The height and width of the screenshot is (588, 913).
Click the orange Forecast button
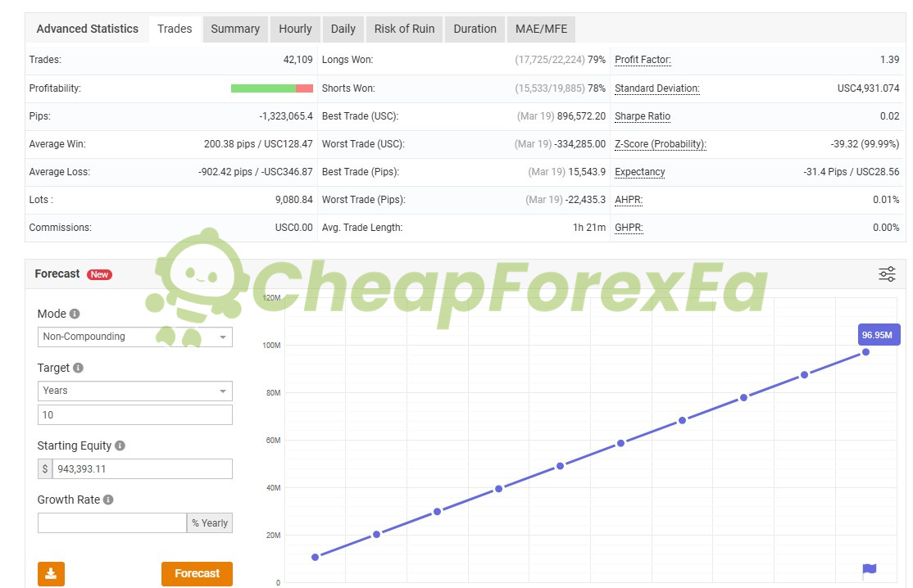pos(197,573)
